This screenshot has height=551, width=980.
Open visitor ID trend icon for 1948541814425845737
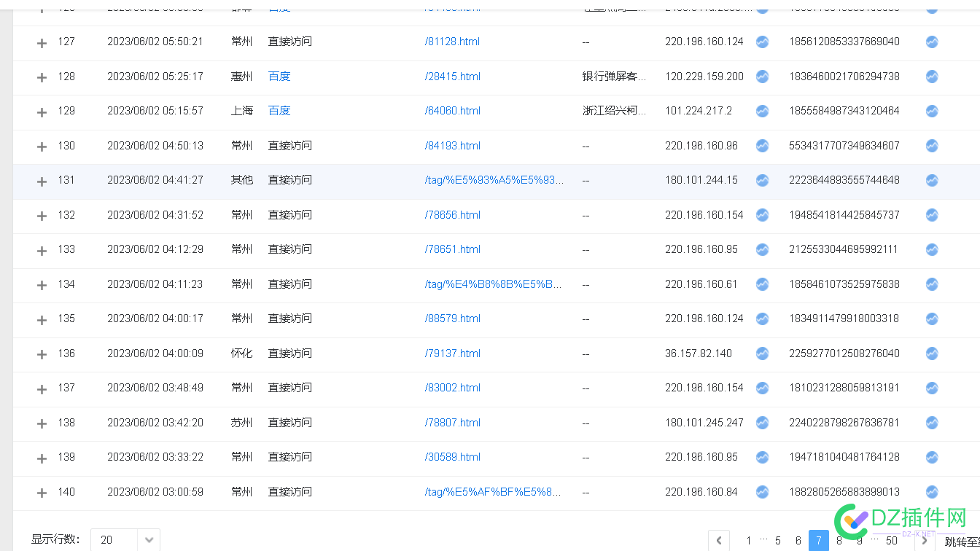tap(932, 215)
